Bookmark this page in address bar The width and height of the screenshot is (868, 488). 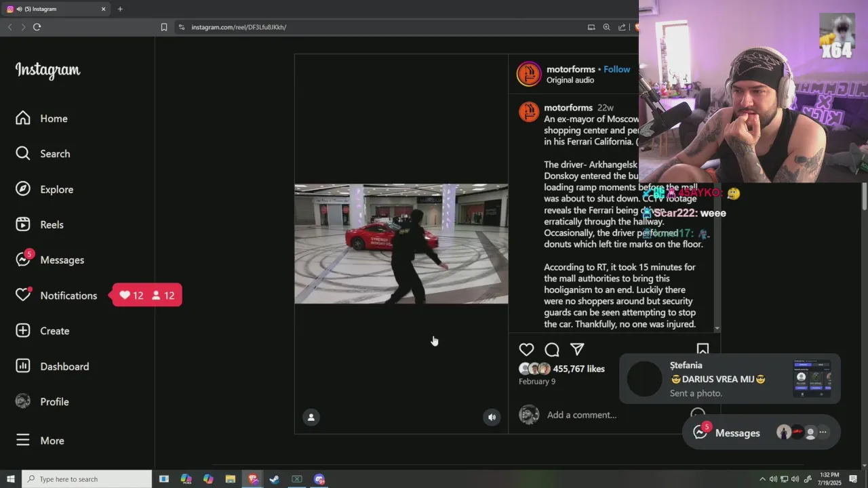[164, 27]
